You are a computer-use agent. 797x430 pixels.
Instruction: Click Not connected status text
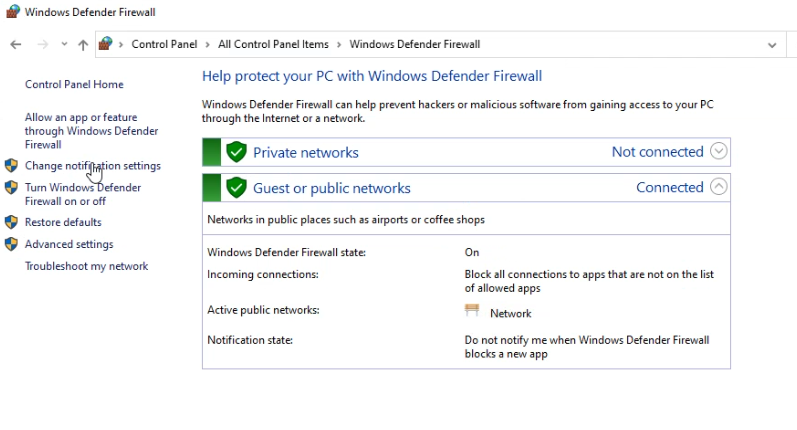[x=657, y=151]
